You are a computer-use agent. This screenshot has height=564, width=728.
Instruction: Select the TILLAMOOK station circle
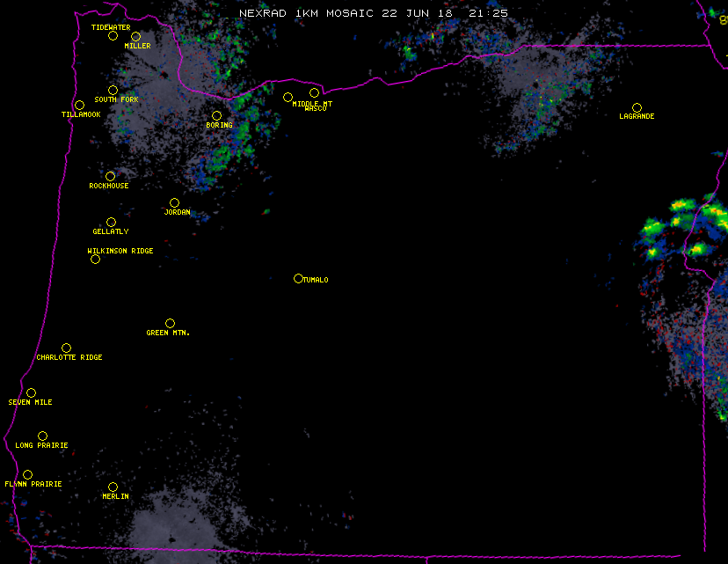pyautogui.click(x=79, y=106)
